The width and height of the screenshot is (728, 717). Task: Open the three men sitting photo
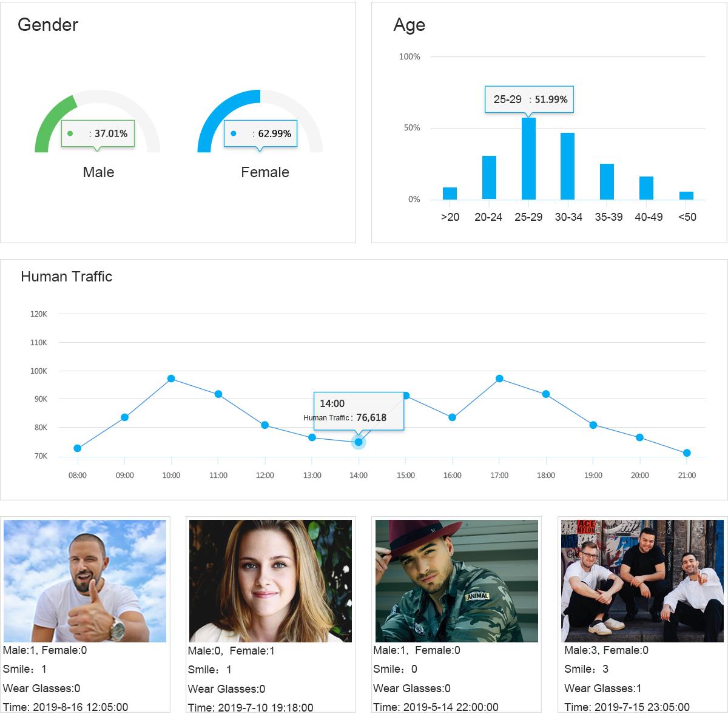click(x=642, y=581)
